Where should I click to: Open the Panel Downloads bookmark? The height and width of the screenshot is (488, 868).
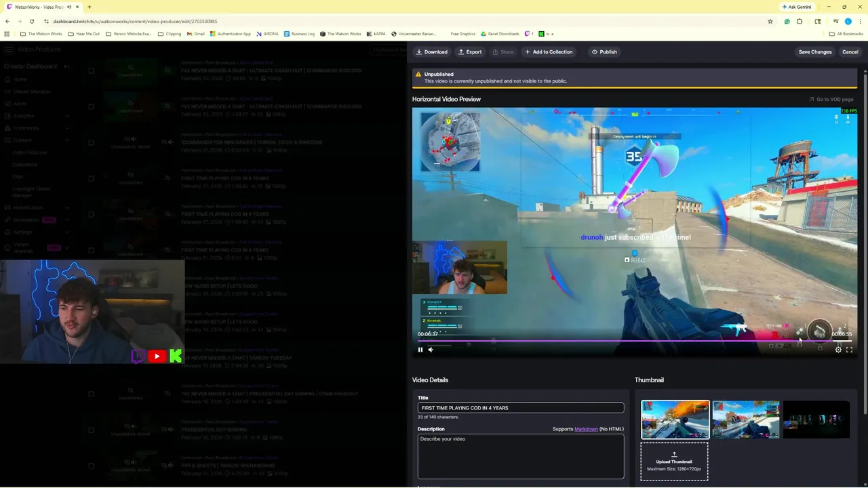tap(500, 34)
